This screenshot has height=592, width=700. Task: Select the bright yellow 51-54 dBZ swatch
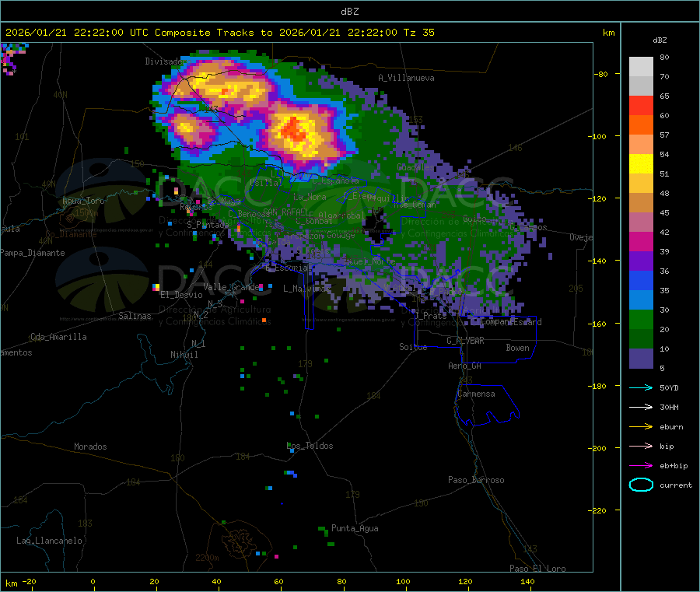(641, 164)
